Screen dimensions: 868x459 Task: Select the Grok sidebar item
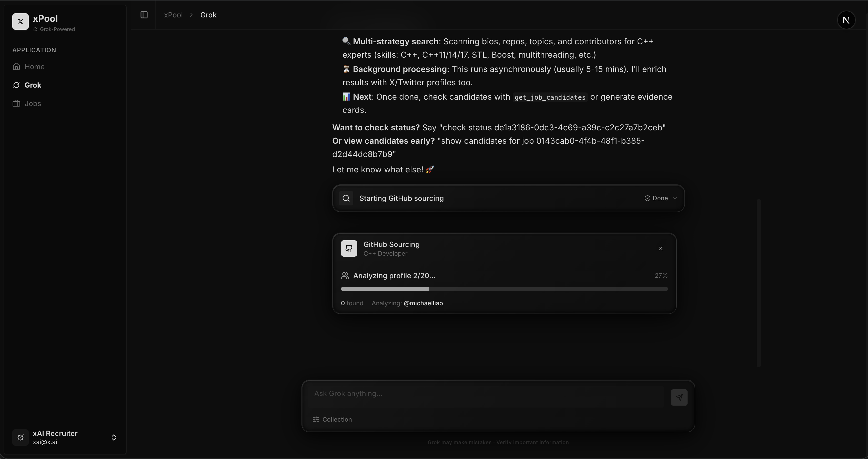tap(33, 85)
